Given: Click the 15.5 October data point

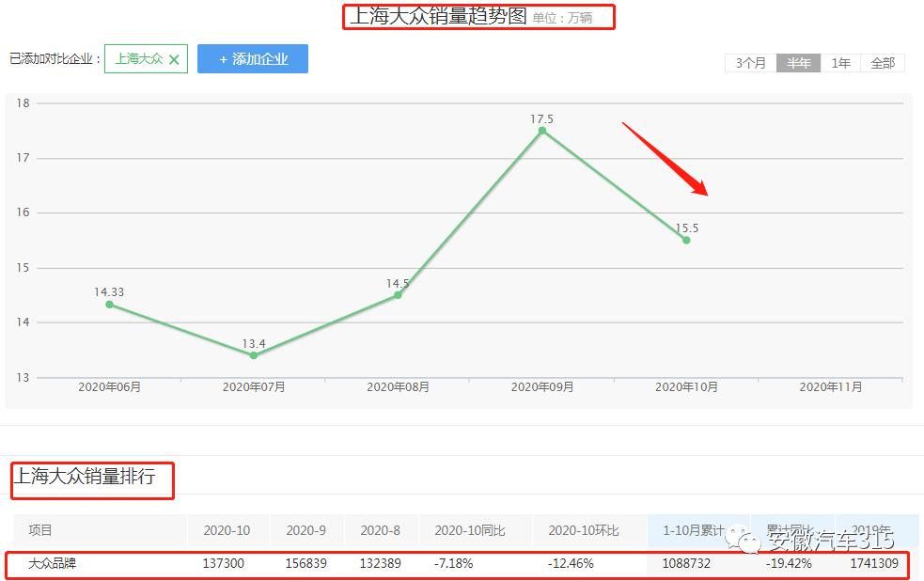Looking at the screenshot, I should click(x=686, y=241).
